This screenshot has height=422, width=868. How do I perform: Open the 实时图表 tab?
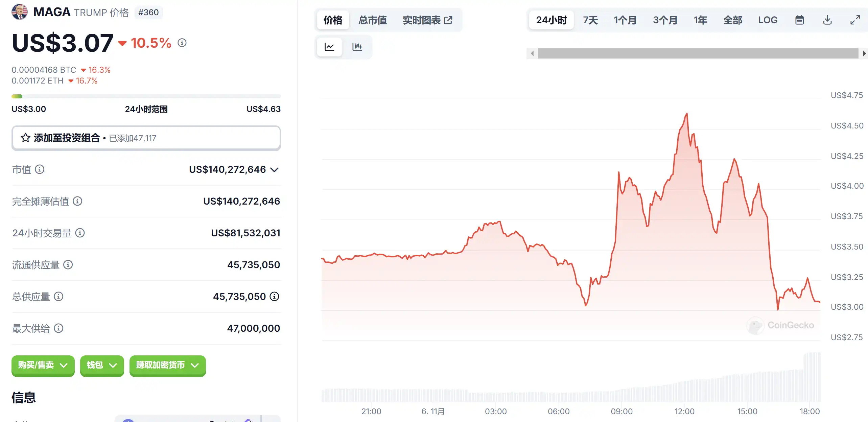(x=427, y=20)
